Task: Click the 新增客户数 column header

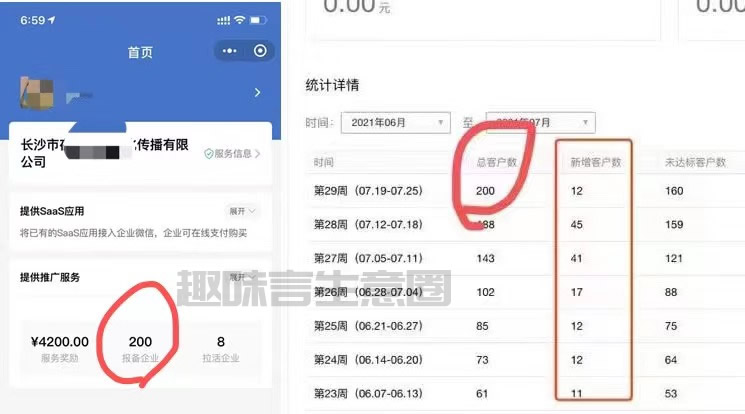Action: point(596,163)
